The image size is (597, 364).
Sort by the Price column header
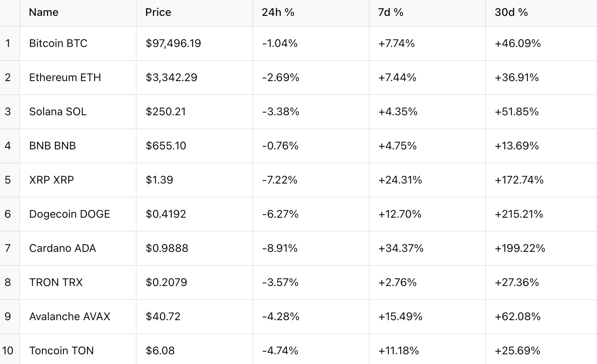158,12
